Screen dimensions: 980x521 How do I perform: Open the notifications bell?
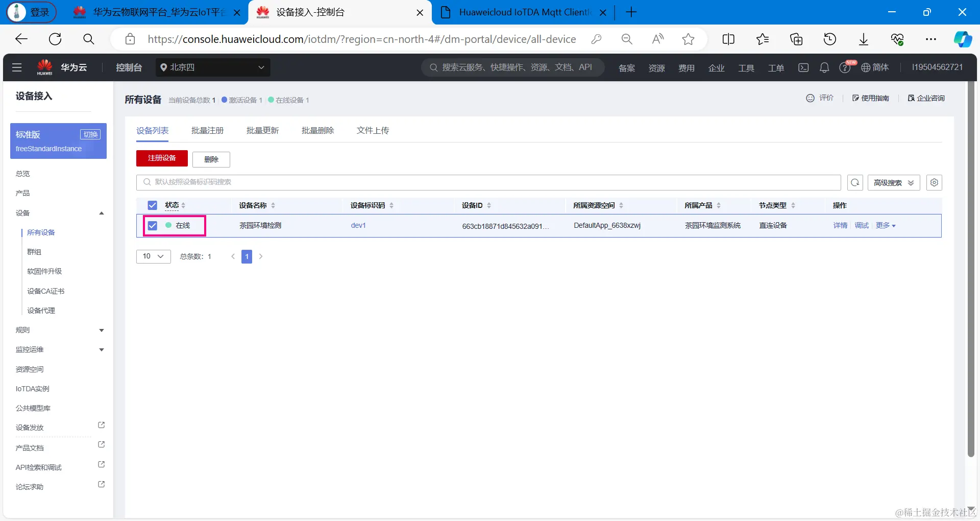tap(824, 67)
